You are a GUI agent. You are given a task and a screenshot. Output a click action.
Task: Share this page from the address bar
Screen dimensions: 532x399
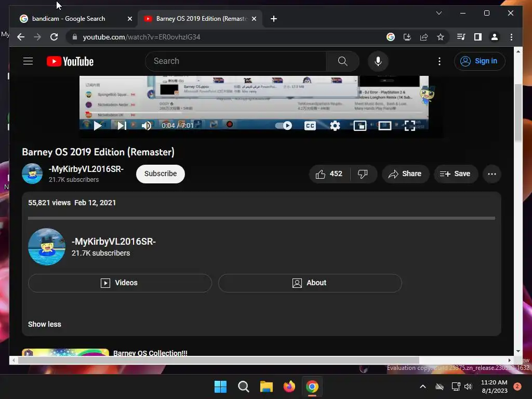424,37
